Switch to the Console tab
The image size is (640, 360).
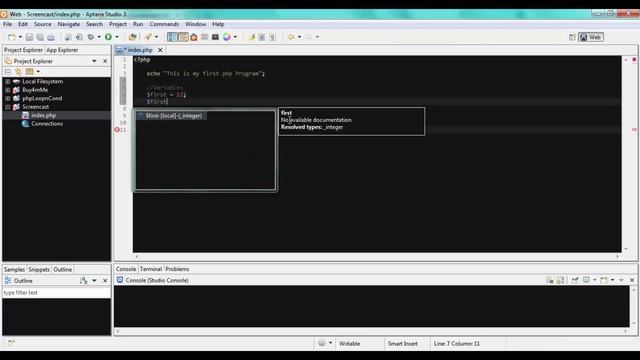click(x=126, y=269)
